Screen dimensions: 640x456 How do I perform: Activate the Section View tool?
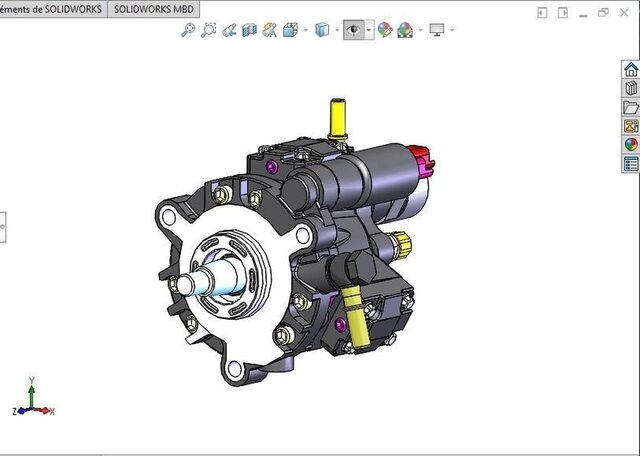250,30
